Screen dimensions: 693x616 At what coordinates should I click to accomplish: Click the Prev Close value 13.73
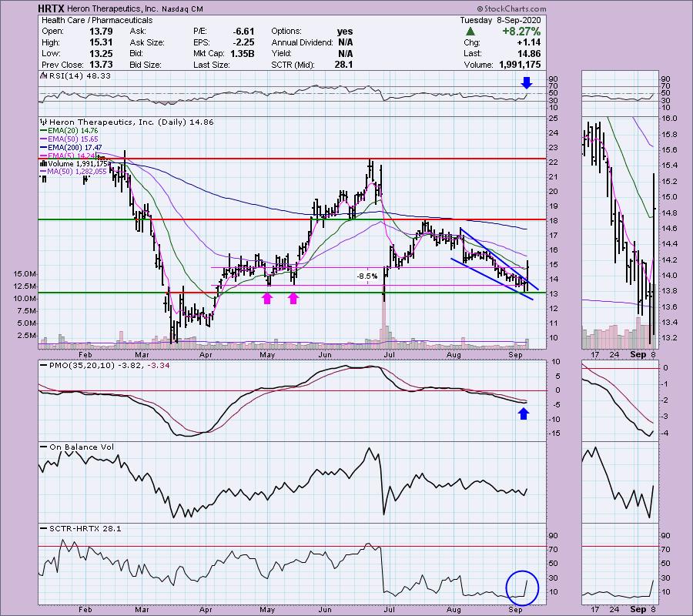[101, 65]
